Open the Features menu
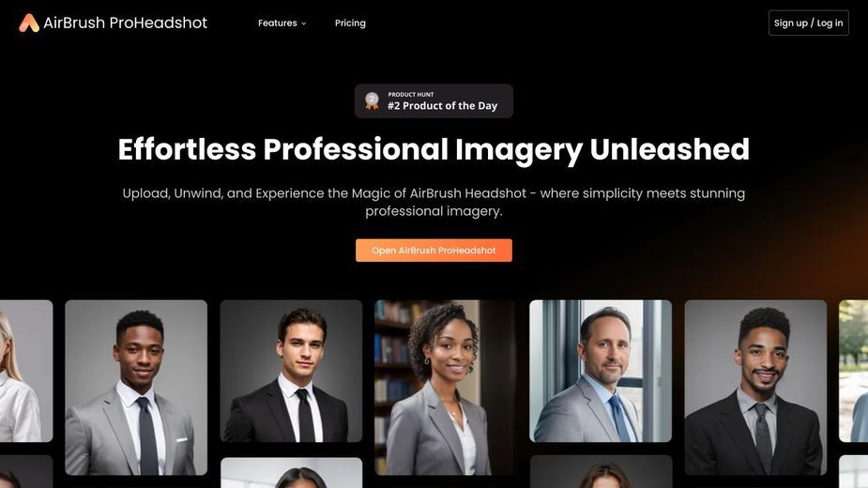This screenshot has width=868, height=488. (282, 23)
